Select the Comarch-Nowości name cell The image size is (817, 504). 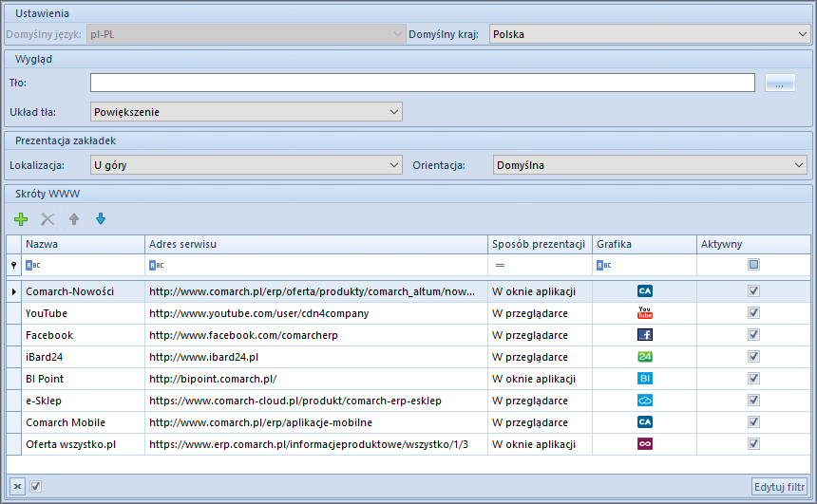tap(83, 291)
